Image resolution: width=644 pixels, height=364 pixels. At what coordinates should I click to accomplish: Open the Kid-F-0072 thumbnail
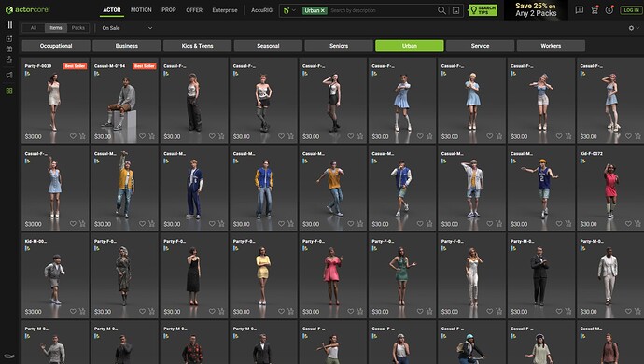[x=610, y=189]
